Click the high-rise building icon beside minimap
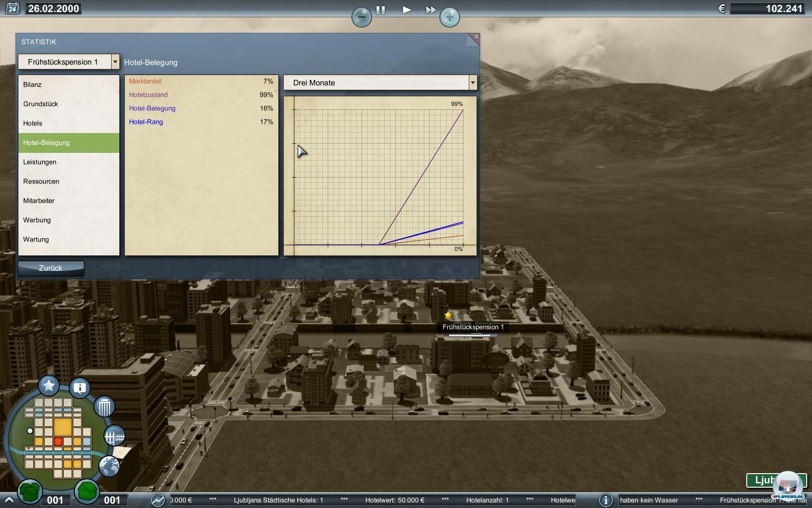Screen dimensions: 812x508 [104, 407]
